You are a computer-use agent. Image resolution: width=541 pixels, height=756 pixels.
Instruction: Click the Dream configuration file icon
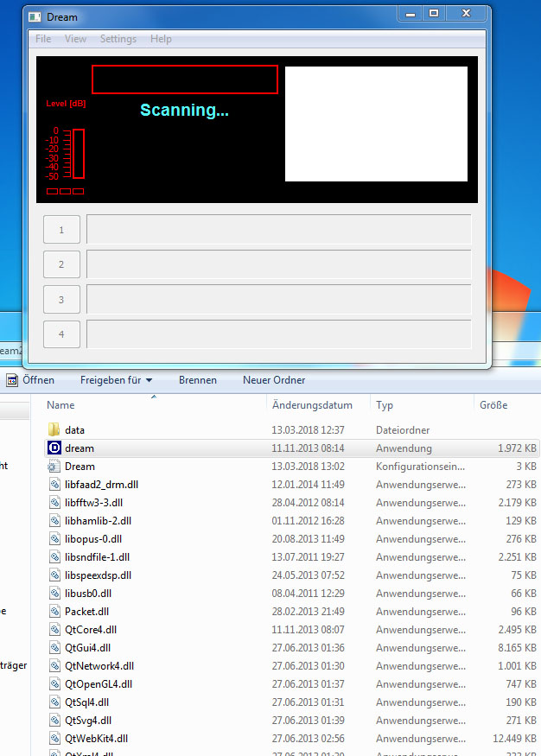coord(54,467)
